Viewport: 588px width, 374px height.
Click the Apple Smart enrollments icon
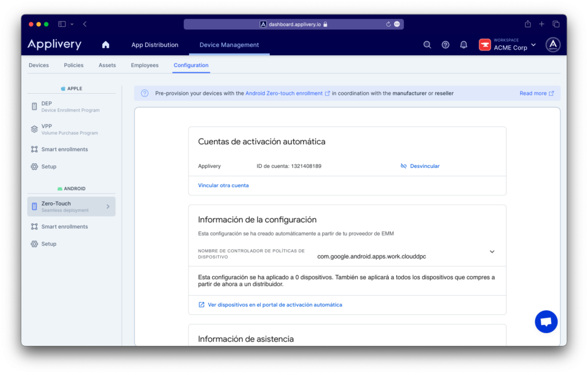(34, 149)
